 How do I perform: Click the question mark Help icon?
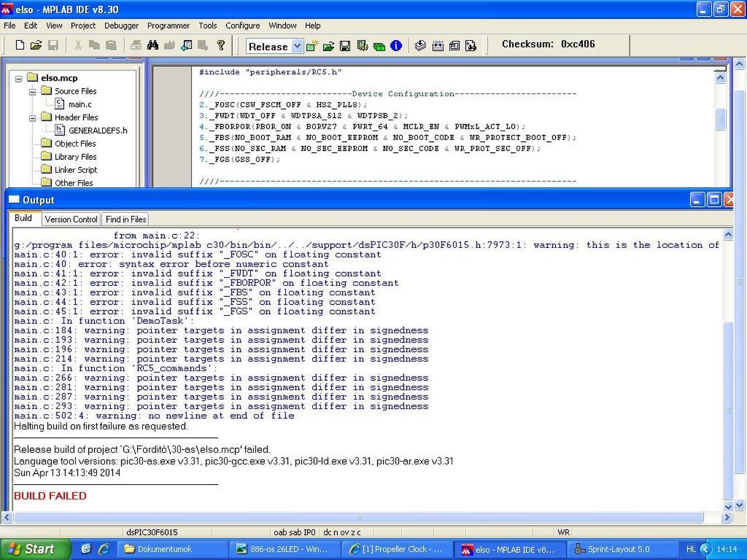pyautogui.click(x=221, y=45)
